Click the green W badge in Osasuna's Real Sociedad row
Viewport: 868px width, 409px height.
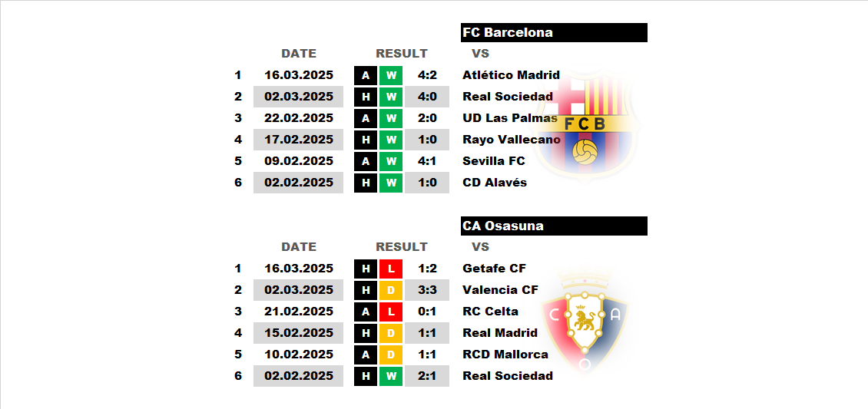391,377
